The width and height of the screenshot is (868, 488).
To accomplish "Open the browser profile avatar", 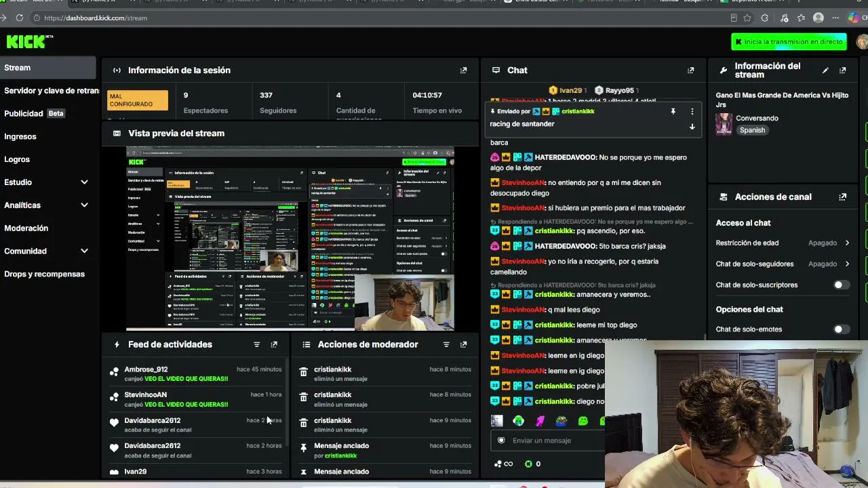I will pyautogui.click(x=818, y=18).
